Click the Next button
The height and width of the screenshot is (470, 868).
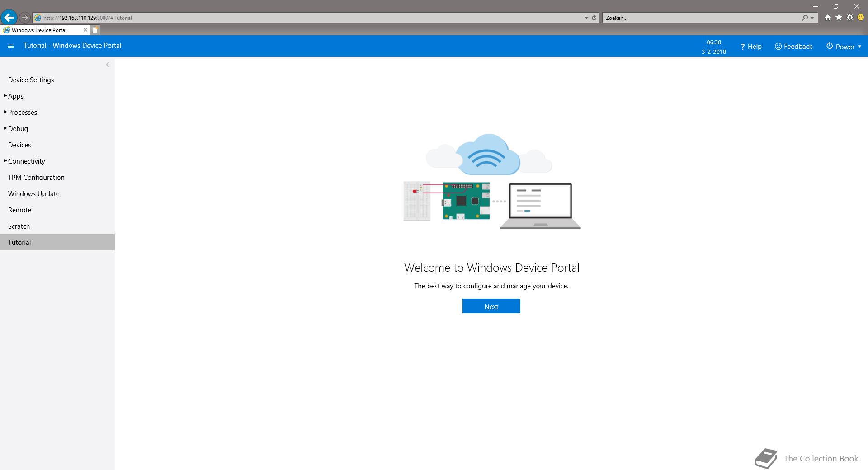(491, 306)
